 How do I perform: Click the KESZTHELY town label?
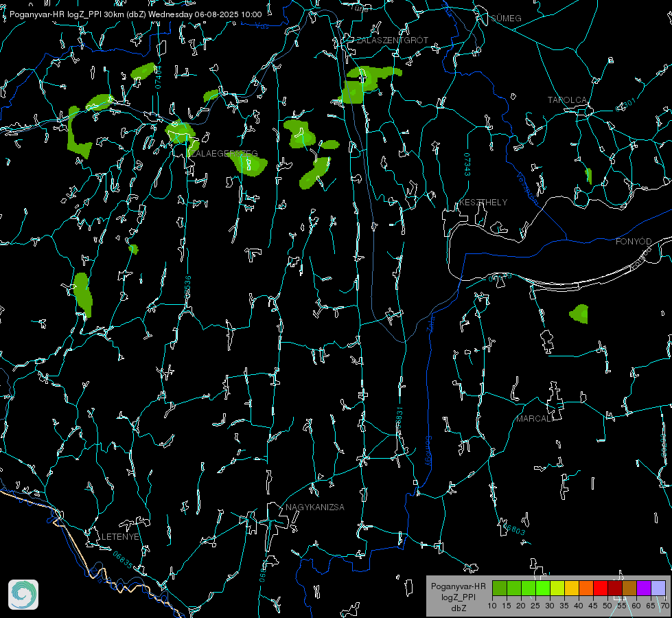[x=483, y=202]
